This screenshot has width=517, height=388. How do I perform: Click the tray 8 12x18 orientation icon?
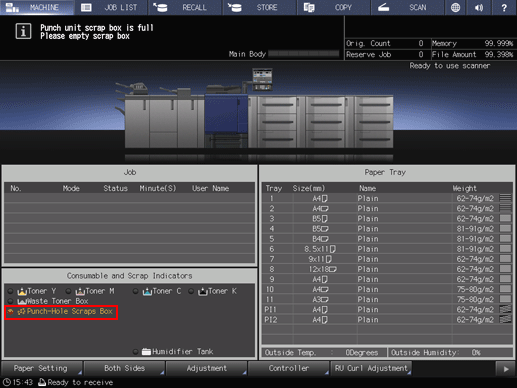tap(332, 269)
